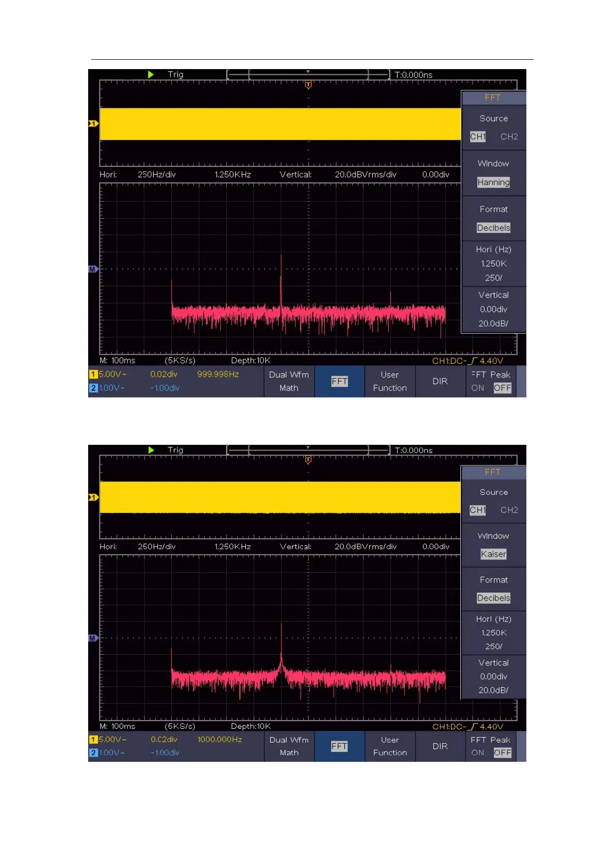This screenshot has width=614, height=868.
Task: Click DIR button in Kaiser screenshot
Action: pos(440,746)
